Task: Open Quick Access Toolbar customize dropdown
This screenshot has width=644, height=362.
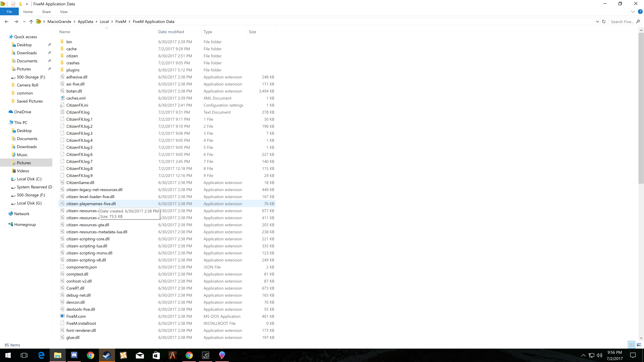Action: [27, 4]
